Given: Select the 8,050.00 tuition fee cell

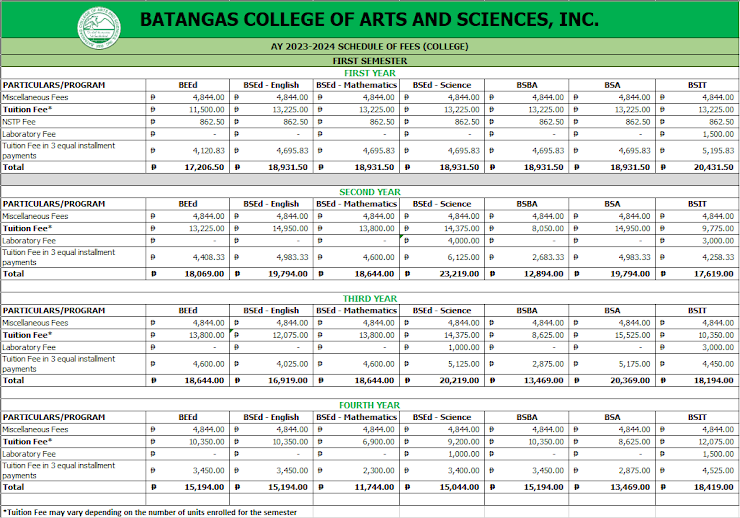Looking at the screenshot, I should pos(527,228).
